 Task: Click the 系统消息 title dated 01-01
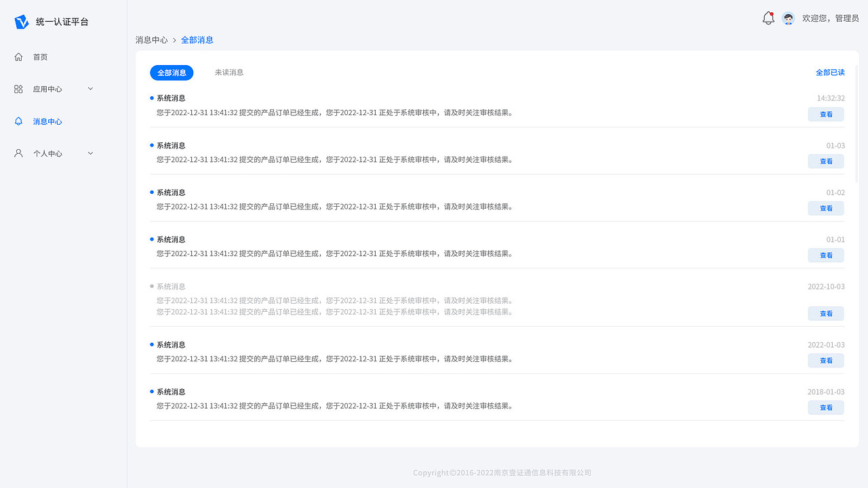click(171, 239)
